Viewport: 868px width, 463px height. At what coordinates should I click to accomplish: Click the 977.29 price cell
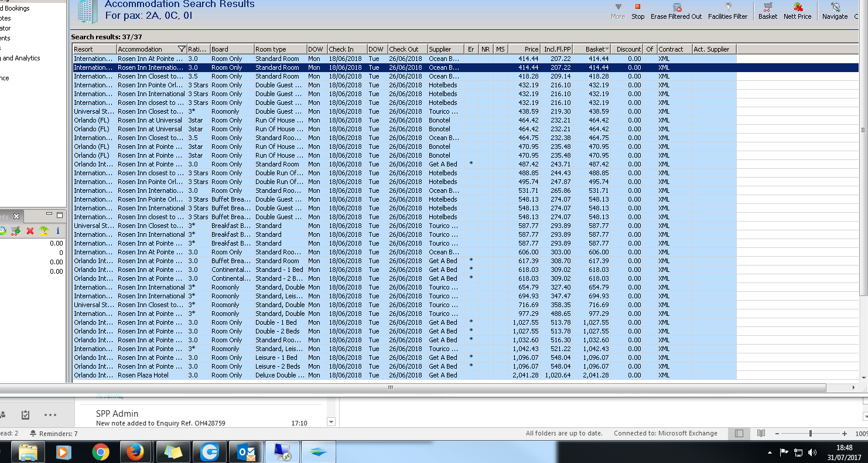(524, 314)
